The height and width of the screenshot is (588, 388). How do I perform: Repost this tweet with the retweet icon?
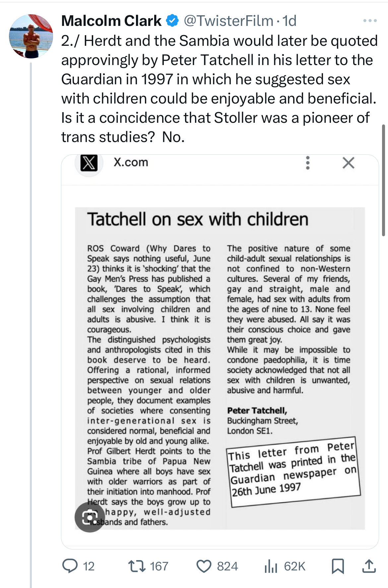(x=137, y=566)
